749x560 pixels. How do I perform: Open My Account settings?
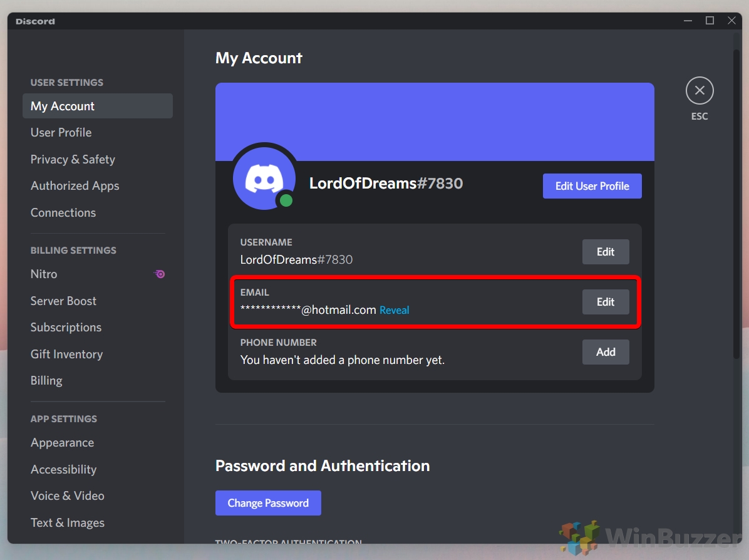98,106
